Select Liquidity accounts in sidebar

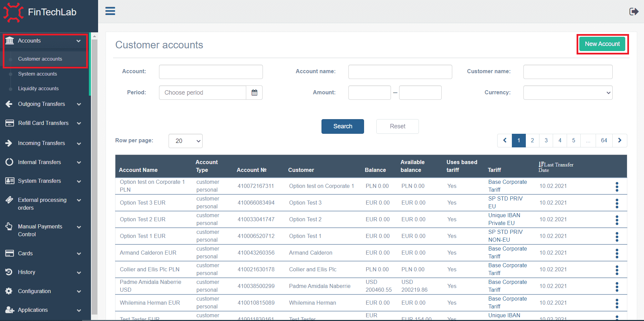point(38,89)
